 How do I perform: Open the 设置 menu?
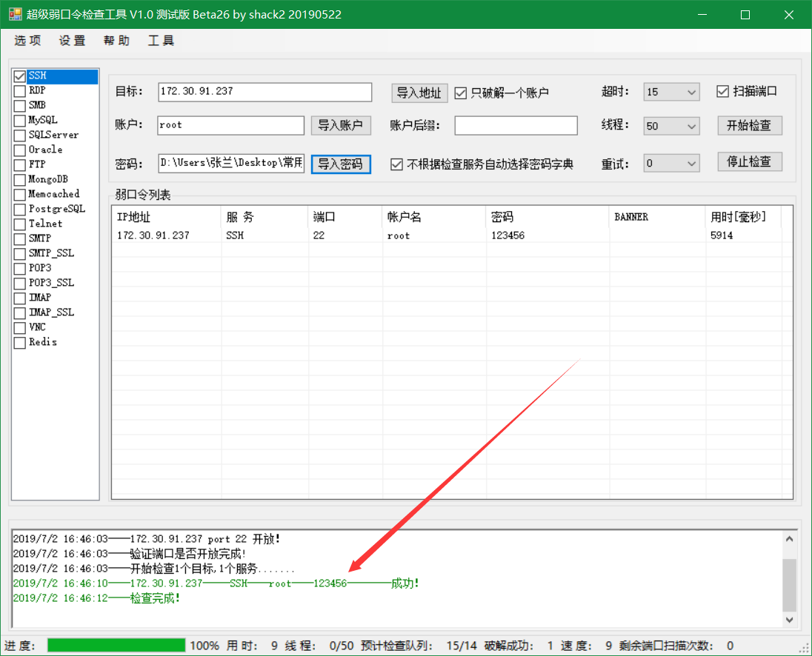(72, 41)
